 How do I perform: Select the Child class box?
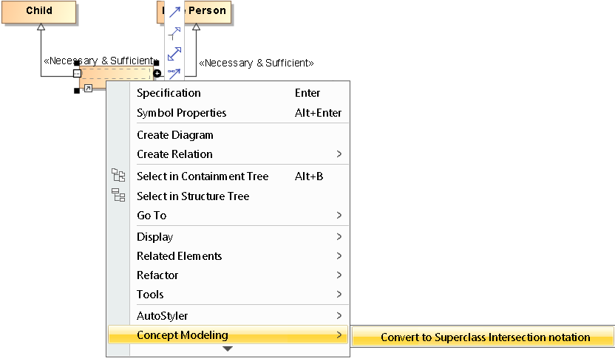(39, 11)
